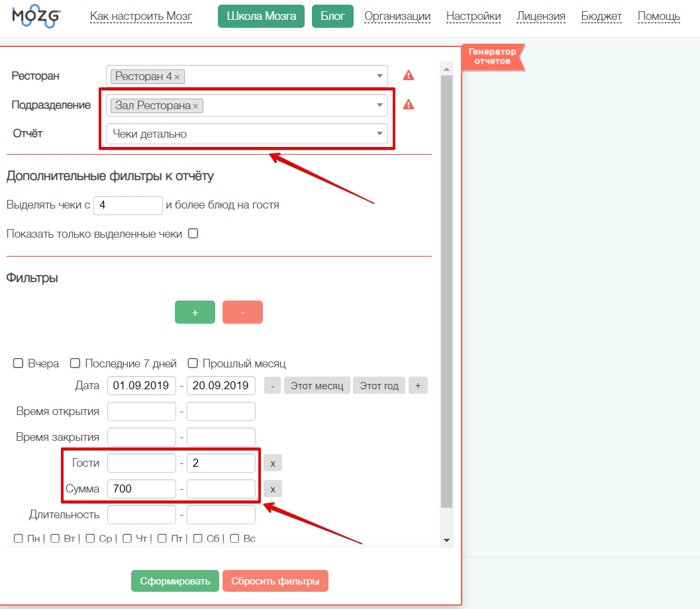
Task: Clear the Гости filter with x button
Action: tap(272, 463)
